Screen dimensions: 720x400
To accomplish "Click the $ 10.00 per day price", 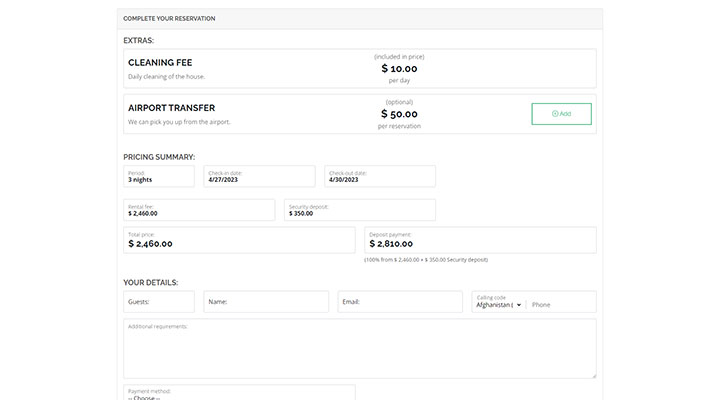I will [x=399, y=69].
